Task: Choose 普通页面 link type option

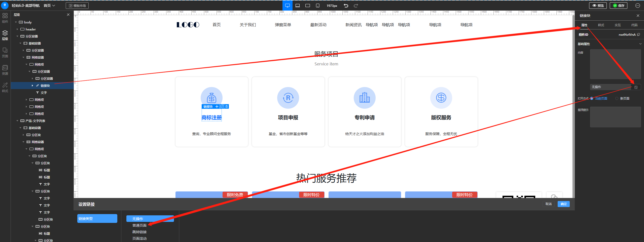Action: 139,225
